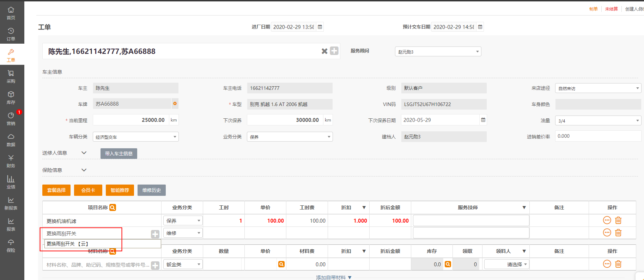Screen dimensions: 644x280
Task: Open the 折扣 header arrow in project table
Action: [x=364, y=207]
